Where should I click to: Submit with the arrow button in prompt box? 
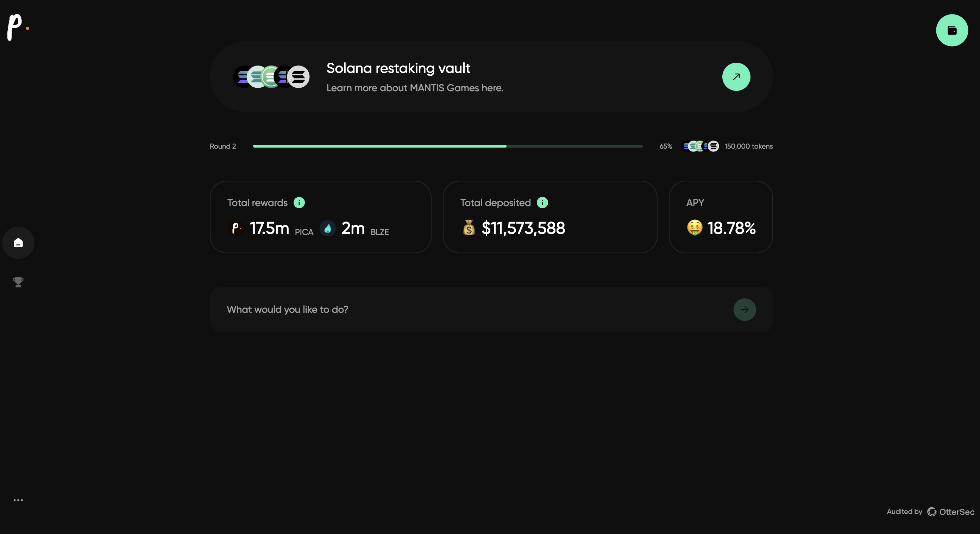point(745,310)
